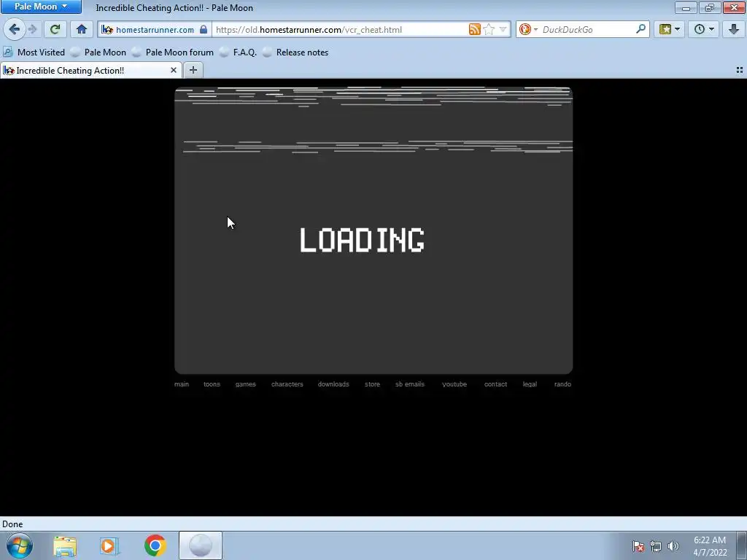Image resolution: width=747 pixels, height=560 pixels.
Task: Click the search magnifier icon
Action: point(640,29)
